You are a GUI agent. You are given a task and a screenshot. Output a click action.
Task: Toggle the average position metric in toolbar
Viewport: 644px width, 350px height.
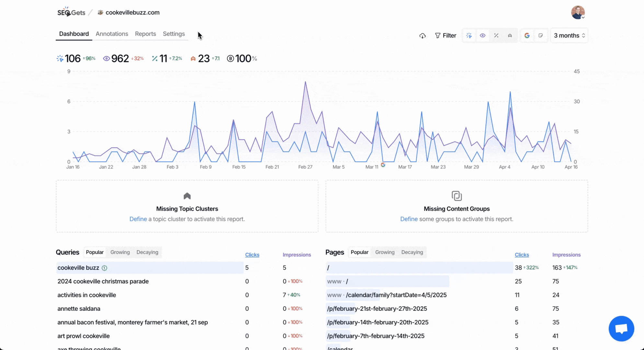coord(510,36)
